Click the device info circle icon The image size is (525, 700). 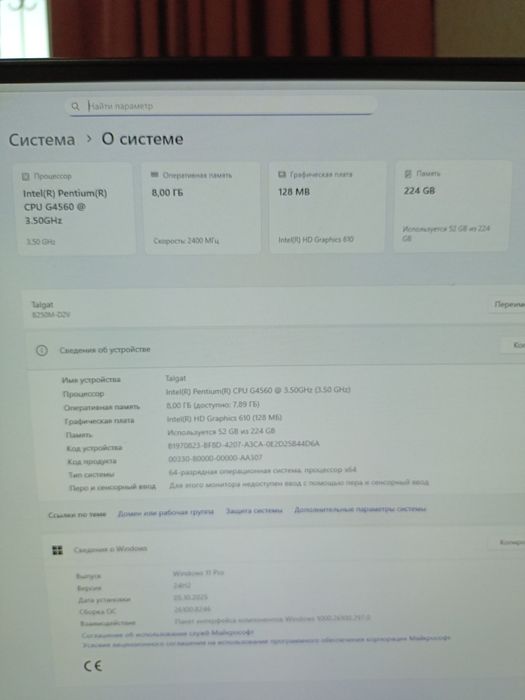coord(42,351)
